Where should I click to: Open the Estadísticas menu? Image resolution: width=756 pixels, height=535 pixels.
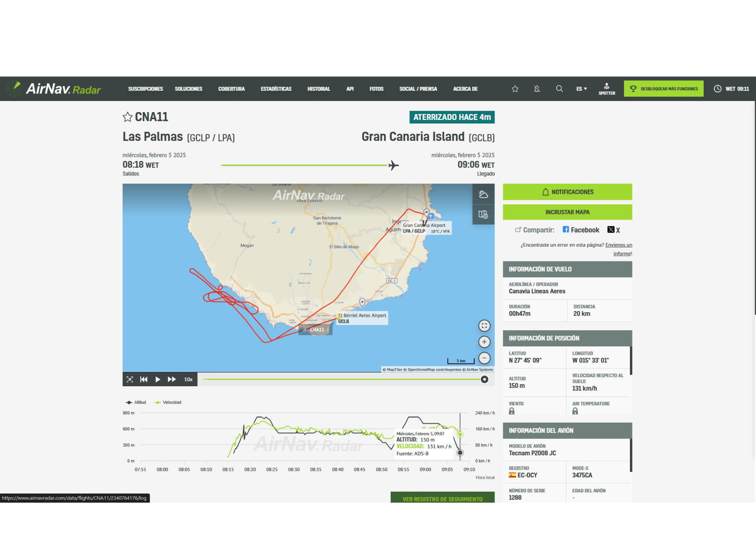click(276, 89)
